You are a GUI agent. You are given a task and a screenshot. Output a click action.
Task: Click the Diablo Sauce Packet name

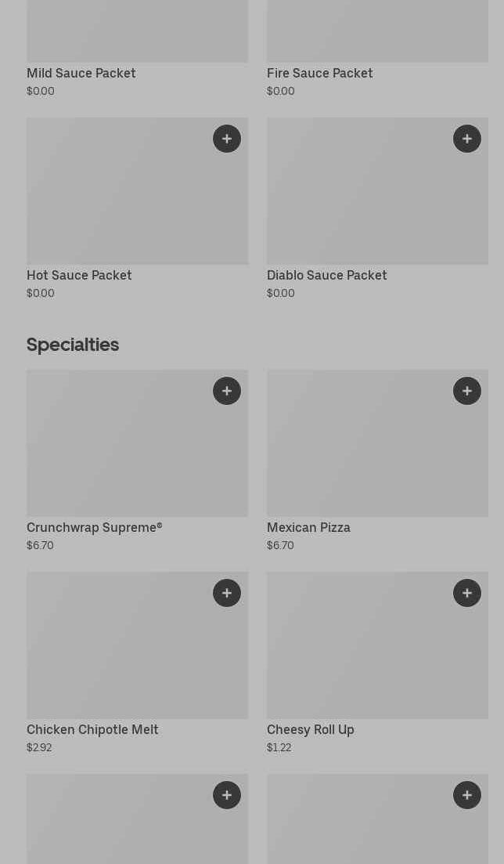326,276
